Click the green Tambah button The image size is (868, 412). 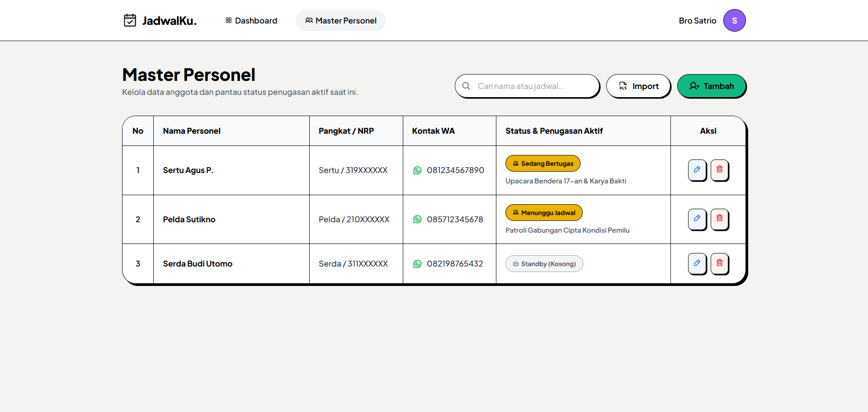point(712,86)
